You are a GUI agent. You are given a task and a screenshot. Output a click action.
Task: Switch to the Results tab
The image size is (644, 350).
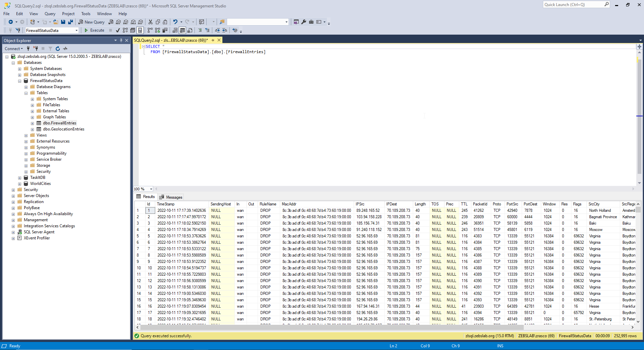(x=145, y=197)
